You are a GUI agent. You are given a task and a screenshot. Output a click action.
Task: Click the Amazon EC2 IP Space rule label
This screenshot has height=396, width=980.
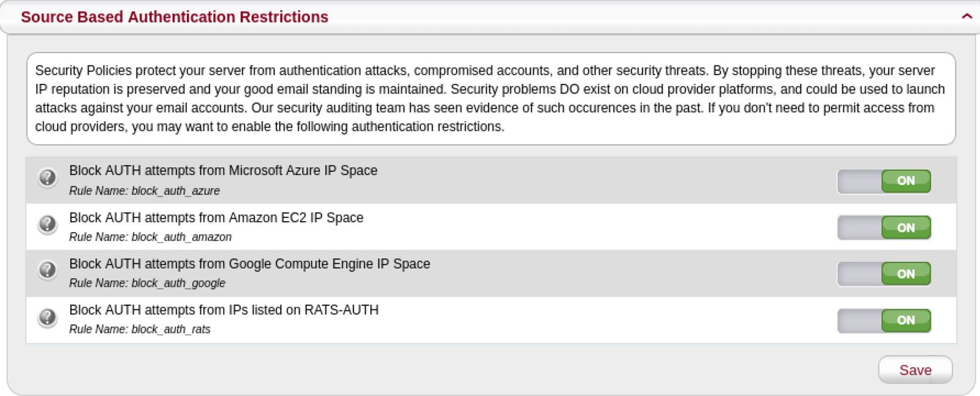pyautogui.click(x=216, y=218)
